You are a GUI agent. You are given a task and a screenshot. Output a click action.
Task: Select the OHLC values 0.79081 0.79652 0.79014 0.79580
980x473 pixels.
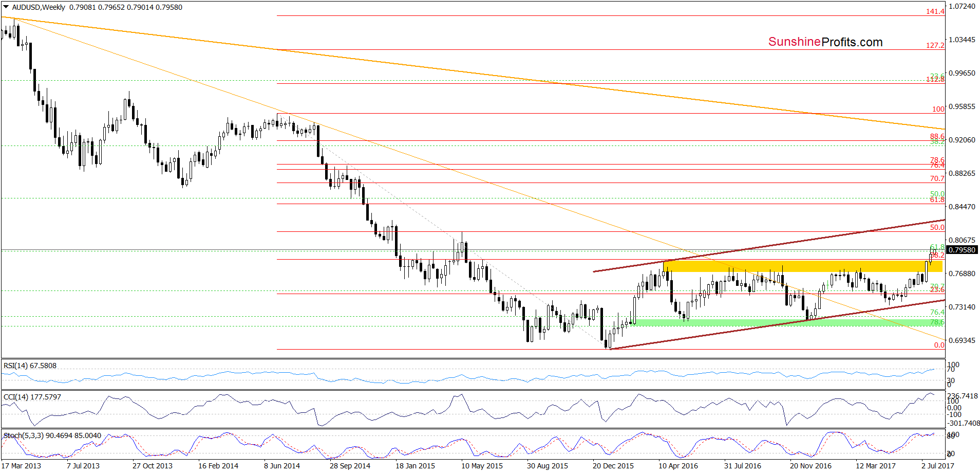pos(126,7)
